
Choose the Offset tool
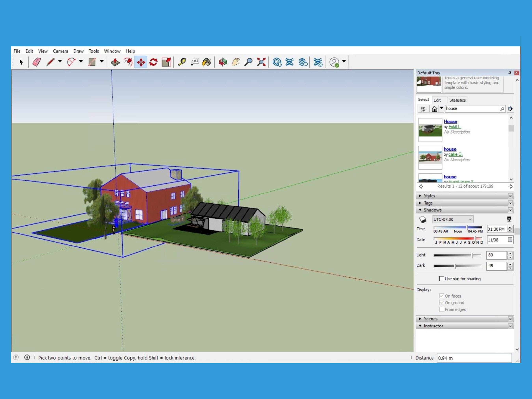click(x=128, y=62)
